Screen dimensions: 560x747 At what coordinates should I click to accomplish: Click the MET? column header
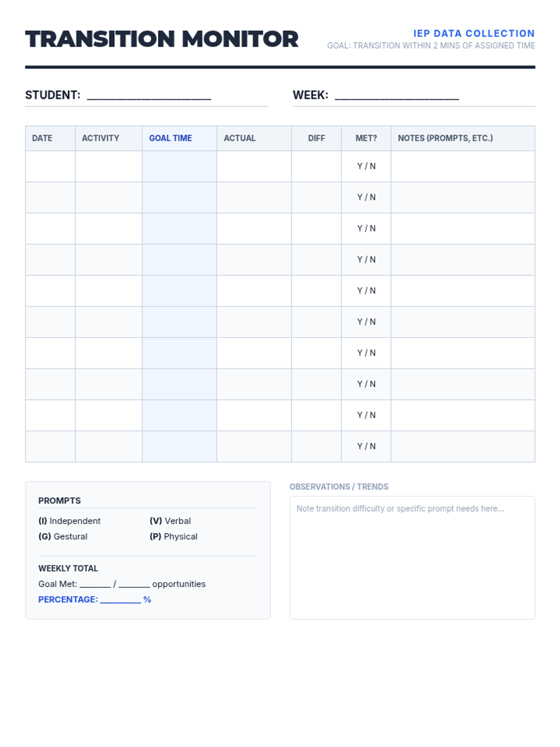coord(366,138)
